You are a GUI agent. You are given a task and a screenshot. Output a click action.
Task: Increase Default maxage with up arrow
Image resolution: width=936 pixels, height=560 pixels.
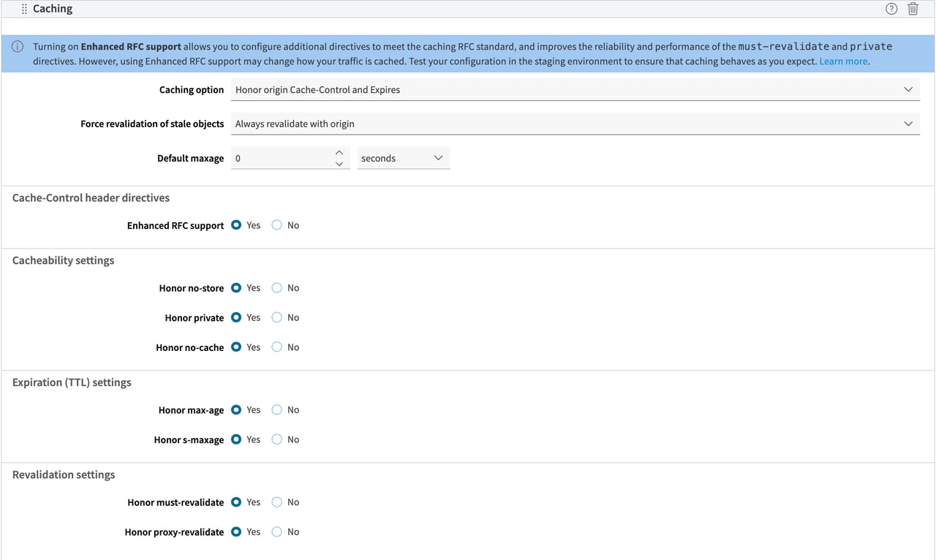(339, 153)
